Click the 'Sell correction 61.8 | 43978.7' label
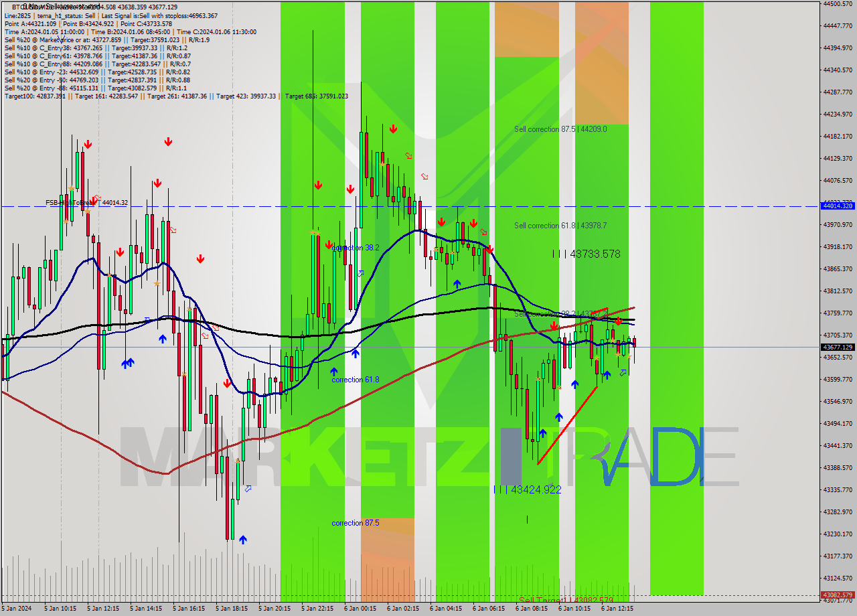 560,226
